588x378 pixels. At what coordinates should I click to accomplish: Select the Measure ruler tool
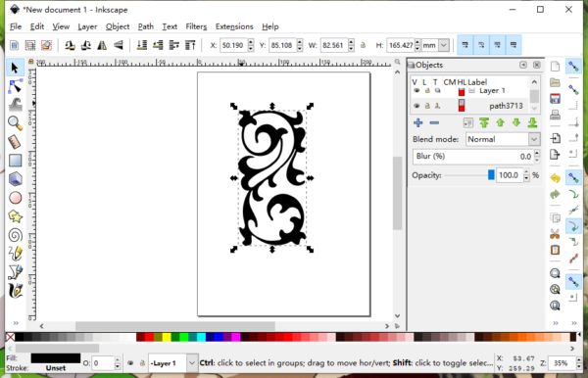click(x=15, y=142)
